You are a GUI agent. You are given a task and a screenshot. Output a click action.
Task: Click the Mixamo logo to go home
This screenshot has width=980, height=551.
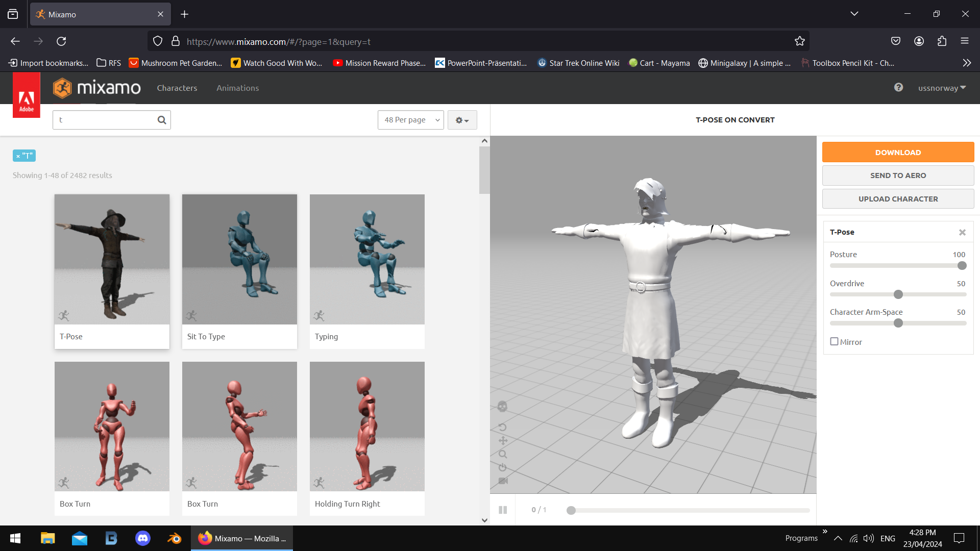(96, 88)
